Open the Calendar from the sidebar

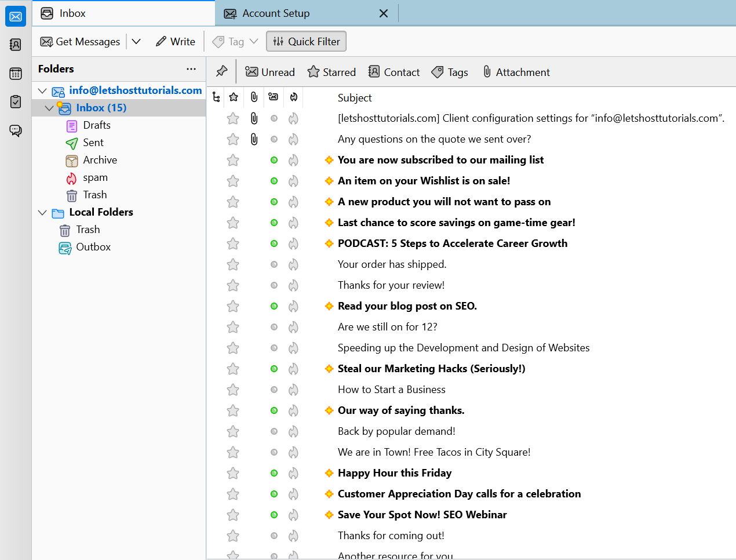(15, 74)
